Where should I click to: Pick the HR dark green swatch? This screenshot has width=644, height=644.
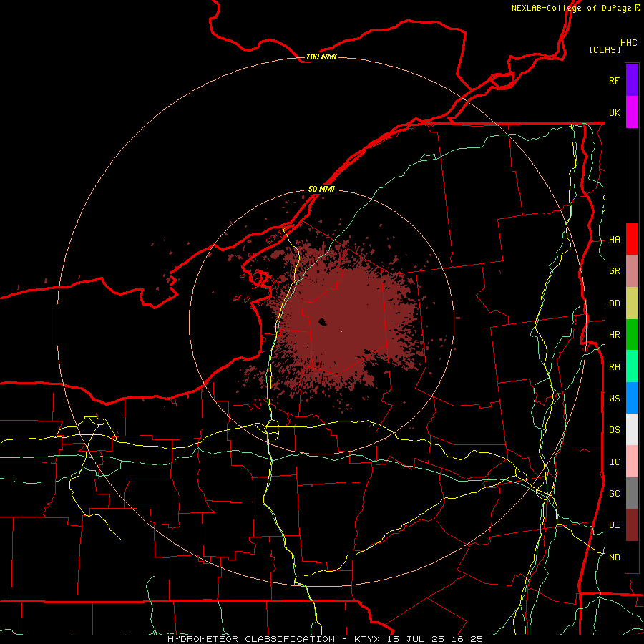632,334
